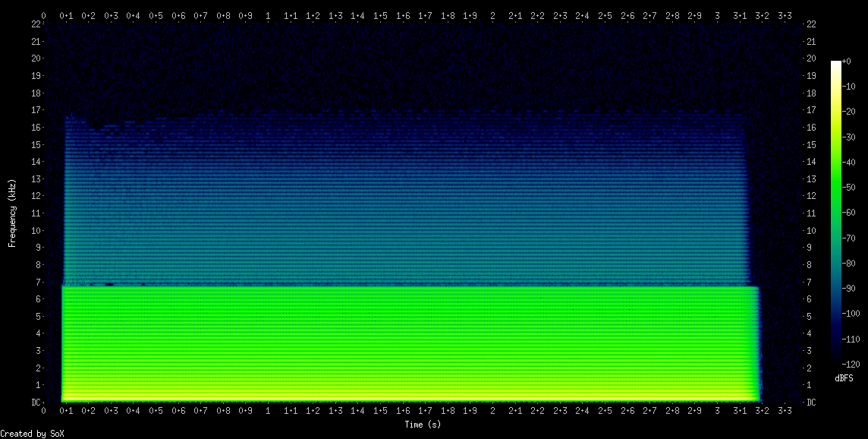868x439 pixels.
Task: Select the '-120' value on dBFS scale
Action: pos(851,364)
